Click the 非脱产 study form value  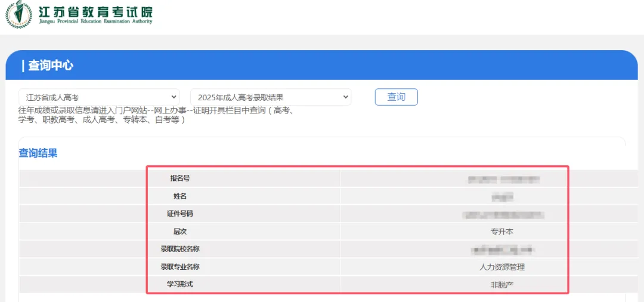(501, 285)
